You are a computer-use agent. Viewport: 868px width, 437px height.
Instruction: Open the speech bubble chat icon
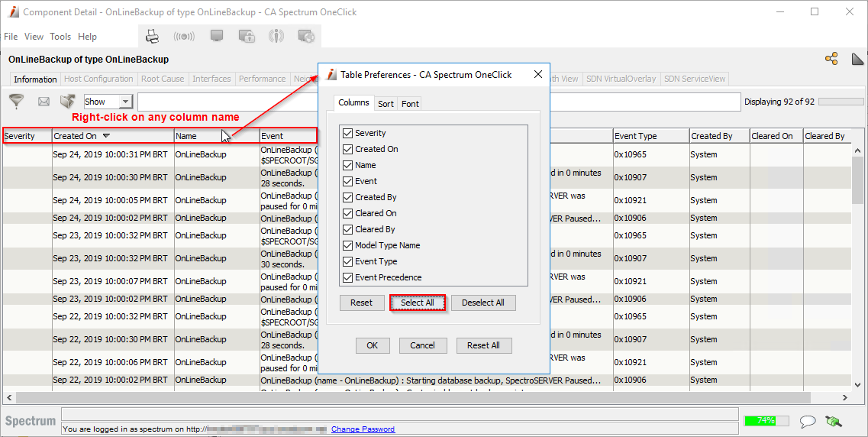tap(807, 421)
